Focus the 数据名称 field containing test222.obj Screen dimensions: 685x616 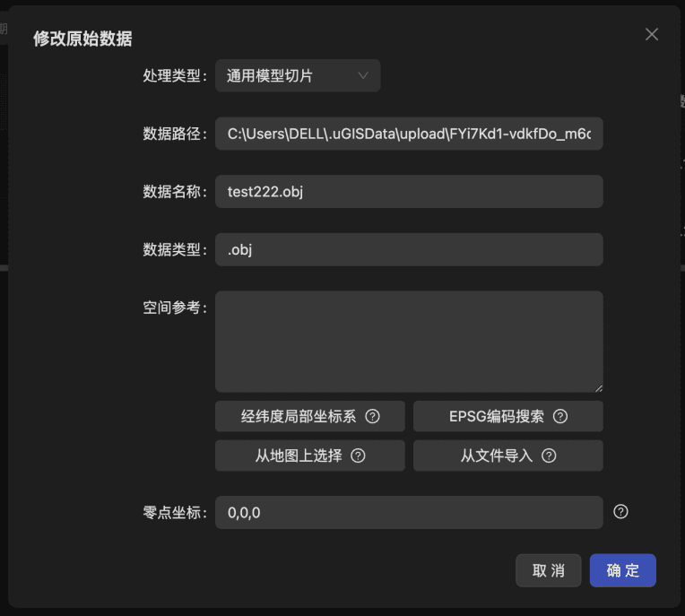point(409,191)
